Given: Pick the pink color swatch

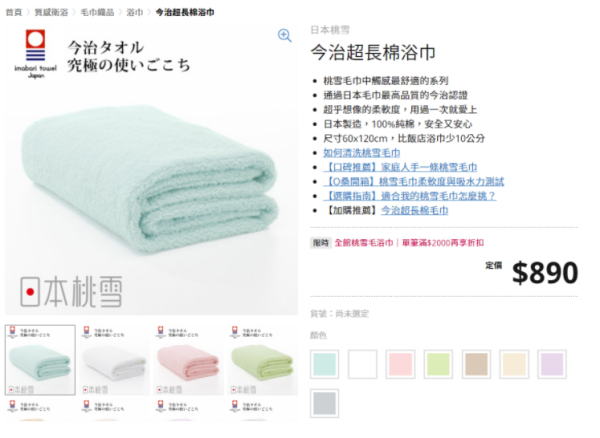Looking at the screenshot, I should click(x=401, y=364).
